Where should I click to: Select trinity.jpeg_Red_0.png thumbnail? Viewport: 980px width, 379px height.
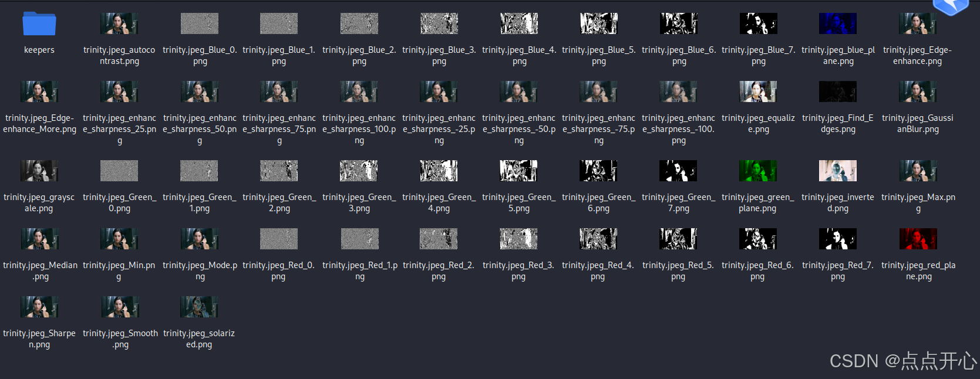coord(279,239)
